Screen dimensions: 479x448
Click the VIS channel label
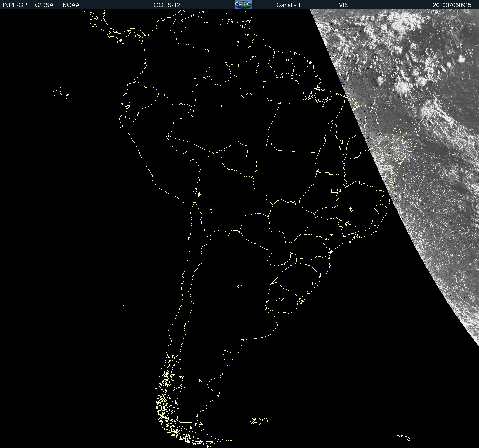pyautogui.click(x=344, y=5)
